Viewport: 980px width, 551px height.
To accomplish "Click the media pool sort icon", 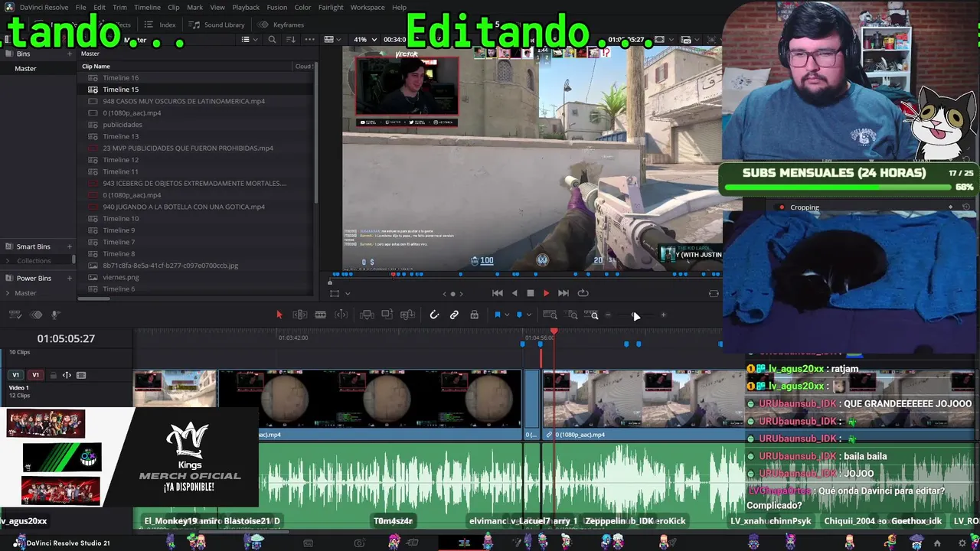I will point(291,40).
